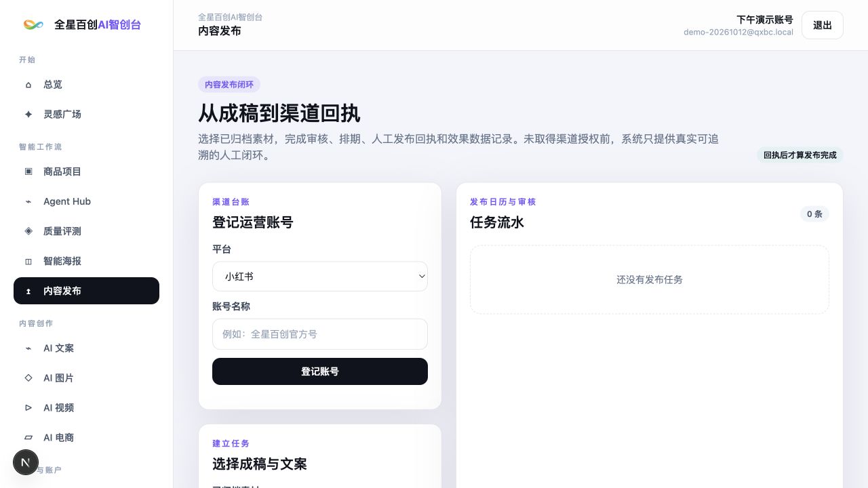Click the 内容创作 sidebar group label
The image size is (868, 488).
coord(36,323)
